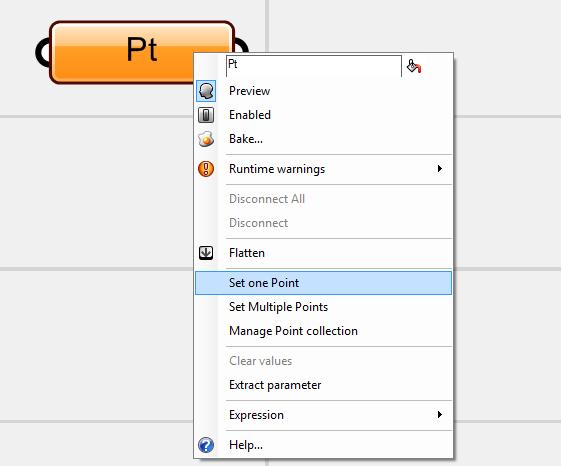Click the Enabled switch icon
The image size is (561, 466).
[206, 115]
